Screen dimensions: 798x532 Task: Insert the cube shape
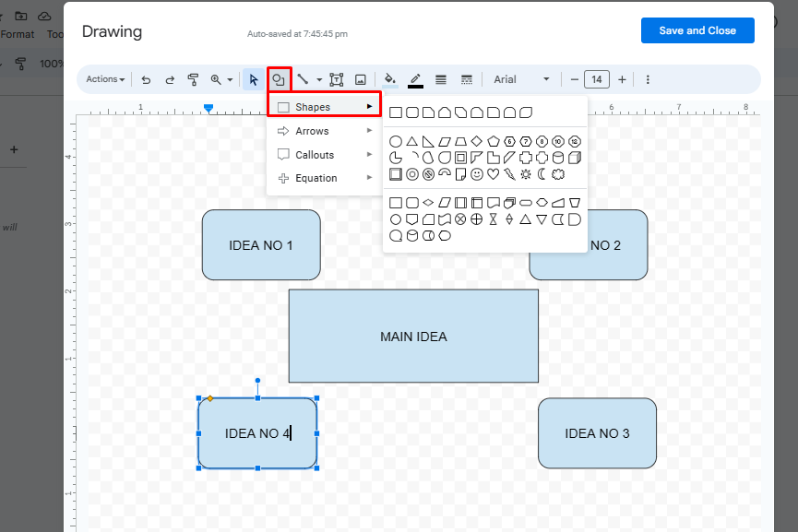click(575, 158)
